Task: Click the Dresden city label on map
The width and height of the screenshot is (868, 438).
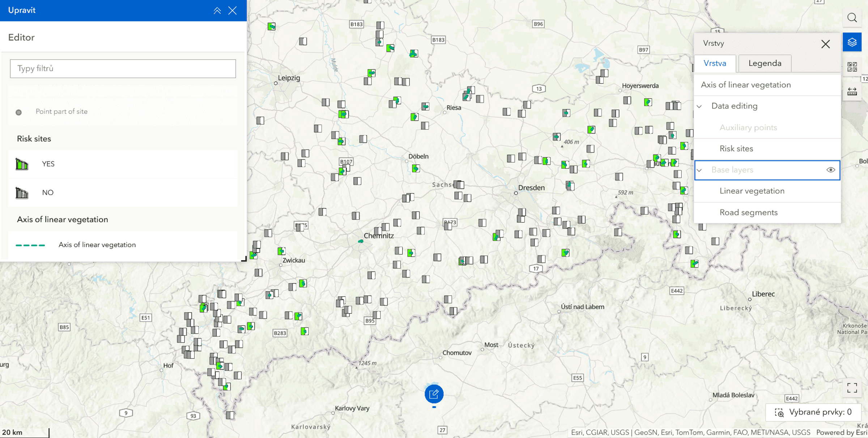Action: (531, 188)
